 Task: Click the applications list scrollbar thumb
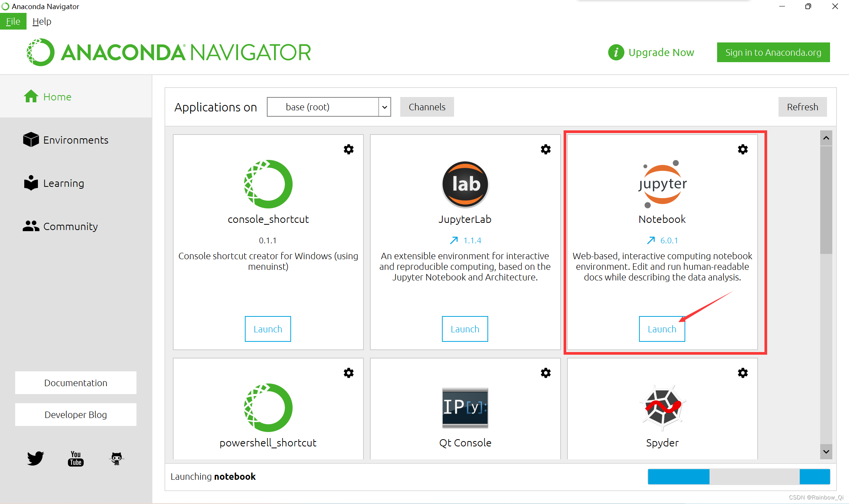826,200
